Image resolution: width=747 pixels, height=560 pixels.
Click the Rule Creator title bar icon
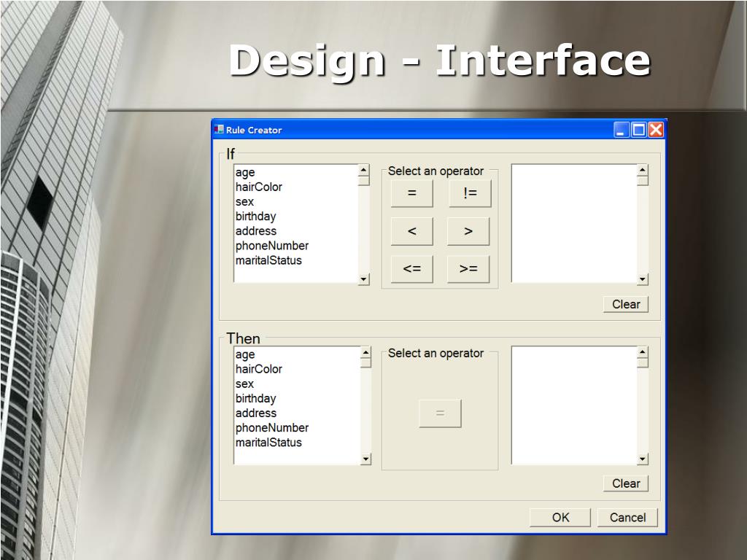(219, 130)
